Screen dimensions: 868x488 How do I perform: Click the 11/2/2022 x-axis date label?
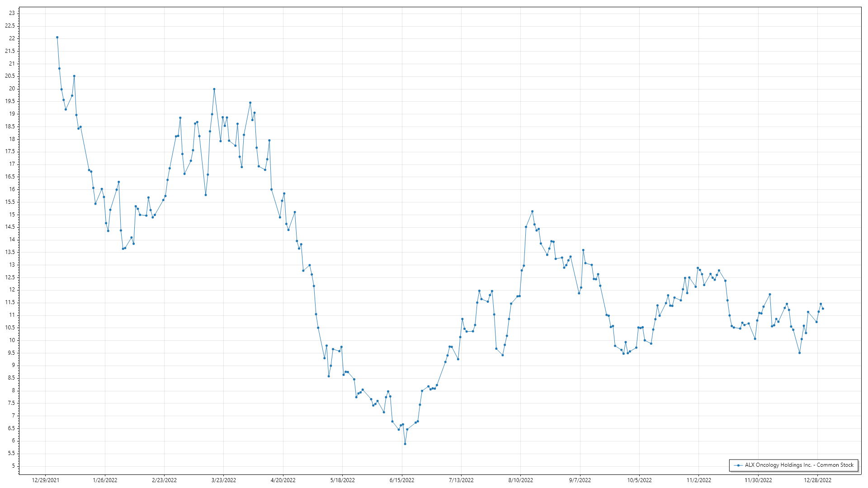coord(698,480)
